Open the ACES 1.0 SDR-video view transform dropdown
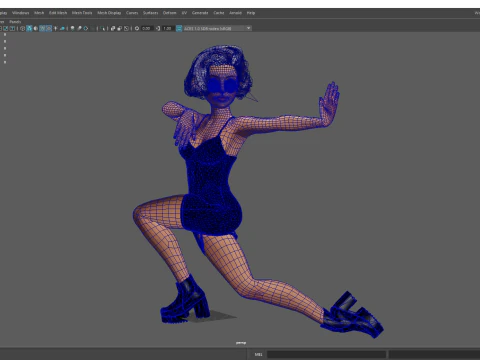 coord(217,28)
